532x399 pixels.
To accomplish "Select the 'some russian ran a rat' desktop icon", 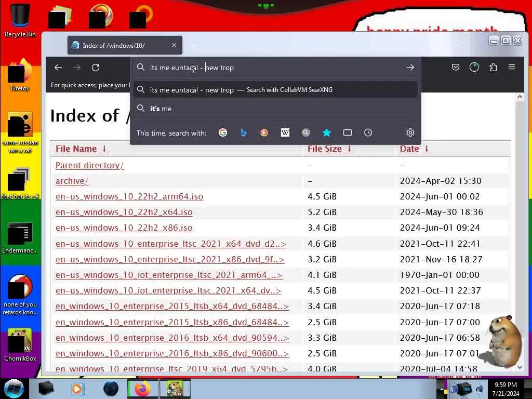I will coord(20,132).
